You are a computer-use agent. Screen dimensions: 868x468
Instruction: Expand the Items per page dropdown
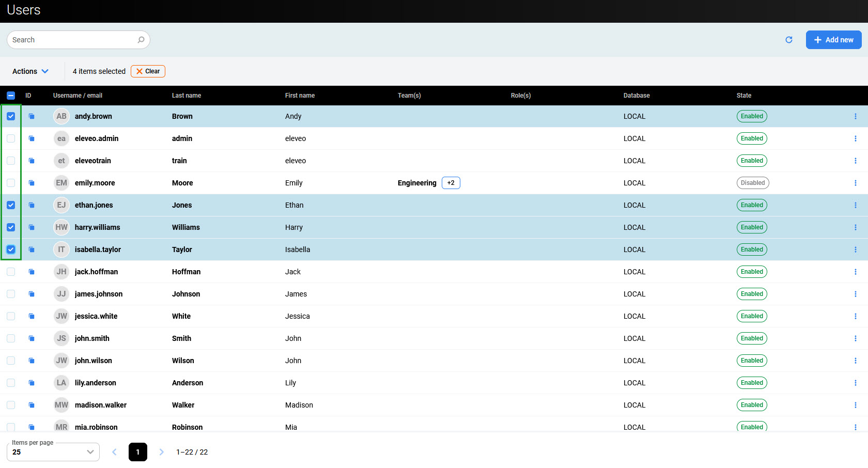pyautogui.click(x=53, y=452)
